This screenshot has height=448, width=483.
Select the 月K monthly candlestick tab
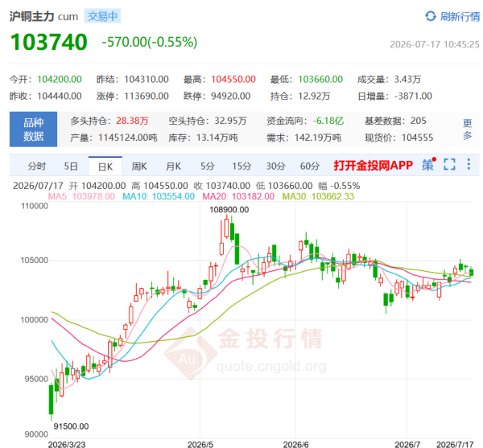[173, 166]
